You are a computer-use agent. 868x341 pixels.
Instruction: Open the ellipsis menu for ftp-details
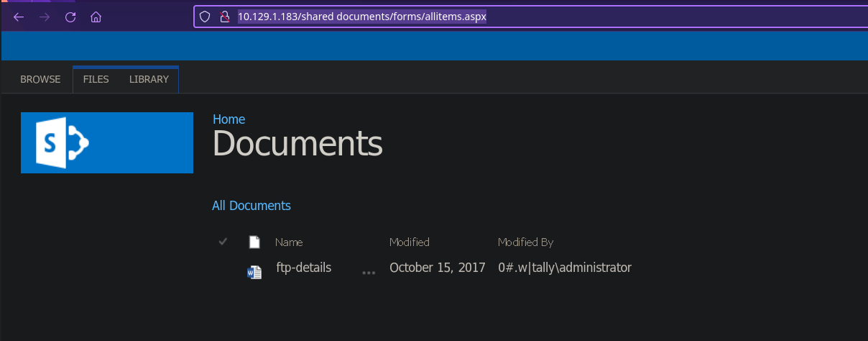tap(369, 273)
